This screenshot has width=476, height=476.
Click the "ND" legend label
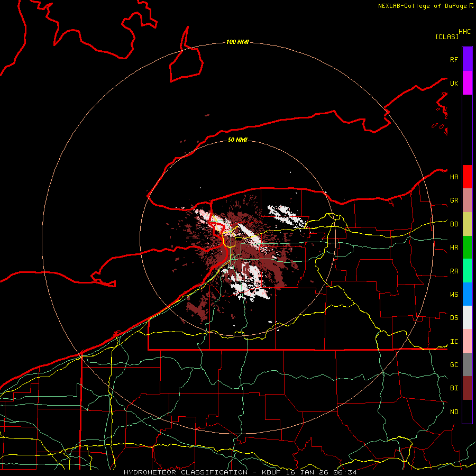(x=454, y=412)
